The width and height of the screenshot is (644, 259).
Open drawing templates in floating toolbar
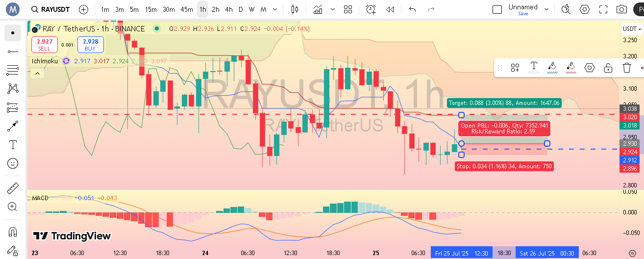[515, 68]
